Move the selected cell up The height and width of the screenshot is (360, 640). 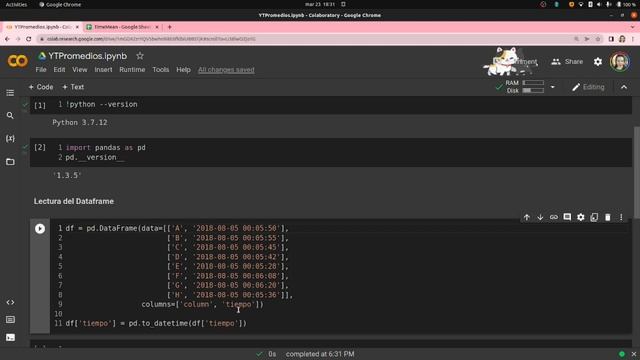click(527, 218)
